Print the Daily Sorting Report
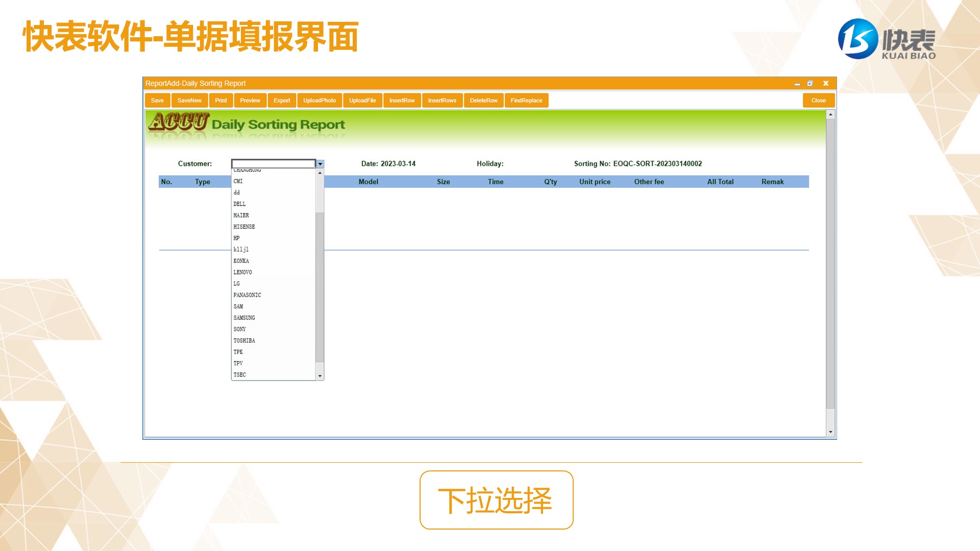980x551 pixels. (221, 101)
